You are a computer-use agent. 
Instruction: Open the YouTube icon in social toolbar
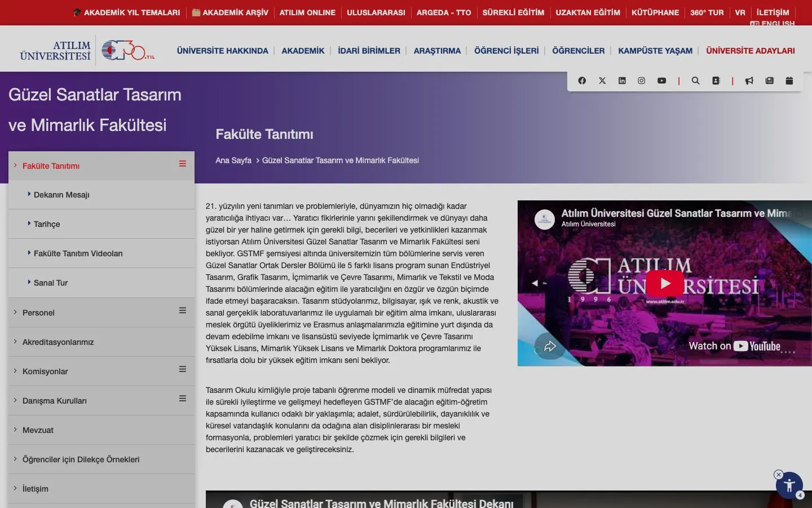point(661,81)
